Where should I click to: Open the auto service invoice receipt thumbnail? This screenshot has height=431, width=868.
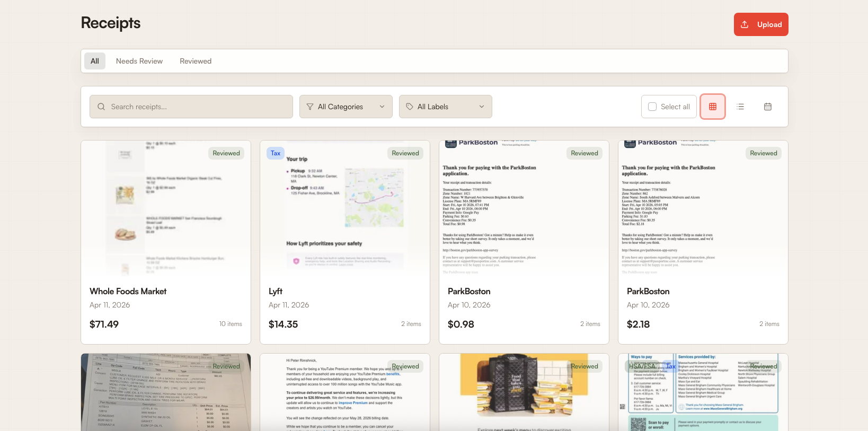pos(166,392)
